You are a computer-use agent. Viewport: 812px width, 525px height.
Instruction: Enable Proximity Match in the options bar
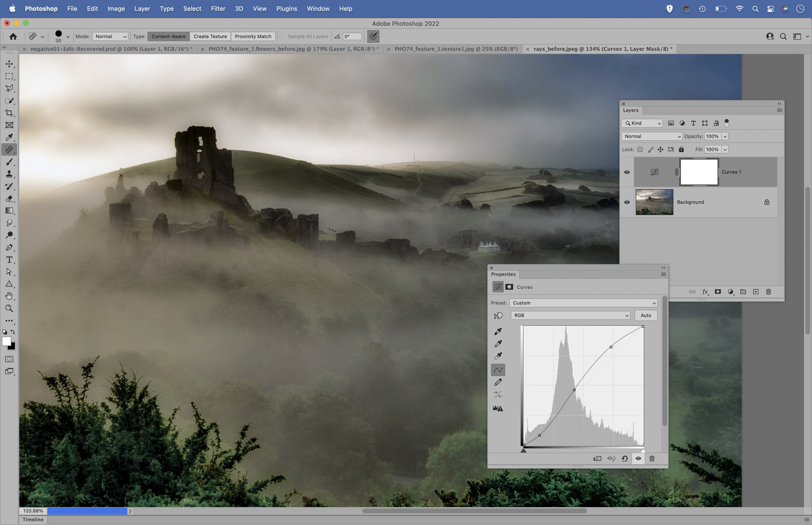253,36
